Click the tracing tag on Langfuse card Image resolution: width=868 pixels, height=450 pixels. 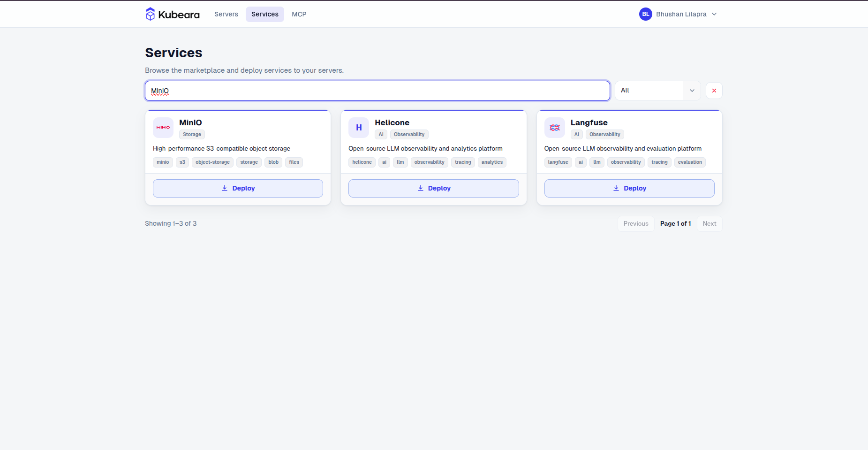click(659, 162)
